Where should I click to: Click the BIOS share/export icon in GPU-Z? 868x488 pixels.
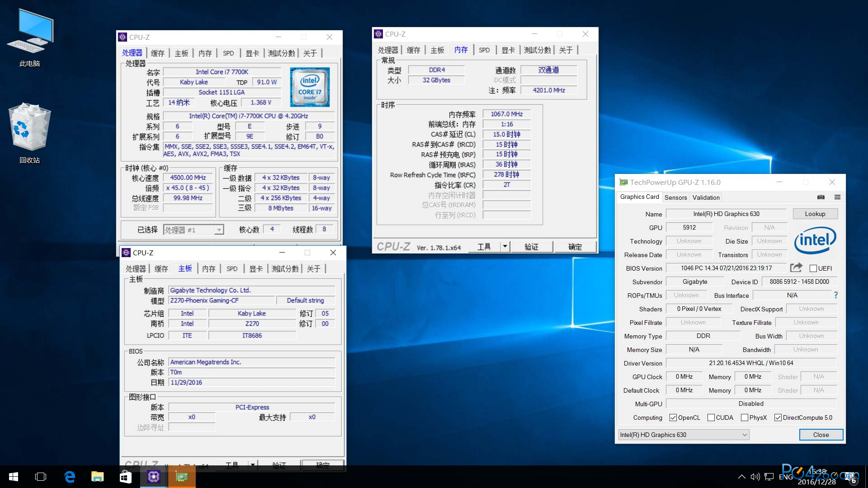pos(796,267)
